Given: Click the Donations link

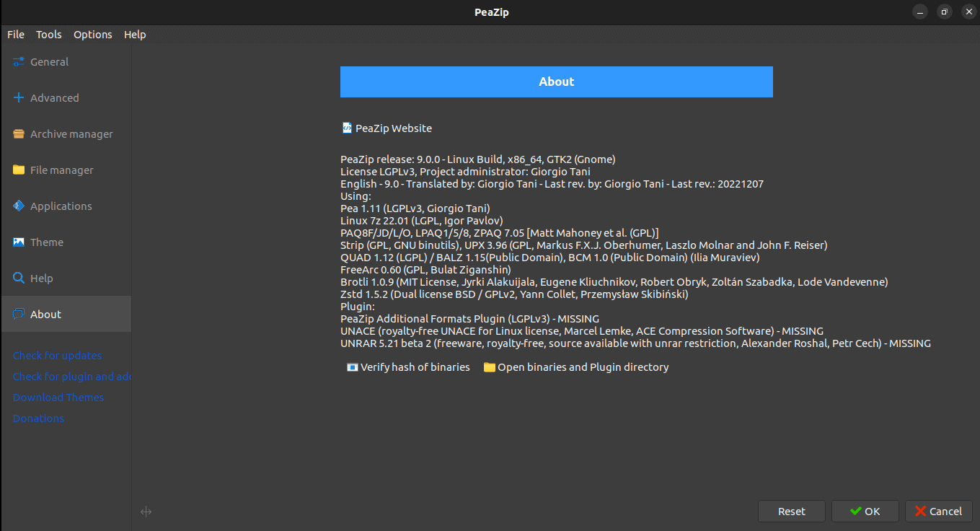Looking at the screenshot, I should [39, 418].
